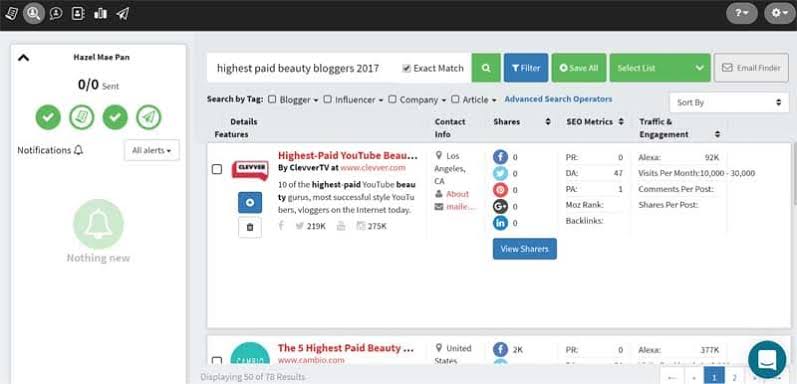Image resolution: width=797 pixels, height=384 pixels.
Task: Toggle the Exact Match checkbox
Action: [406, 68]
